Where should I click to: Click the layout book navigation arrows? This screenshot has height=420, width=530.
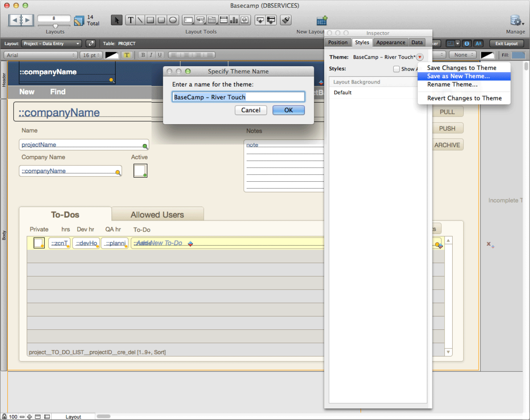coord(21,19)
